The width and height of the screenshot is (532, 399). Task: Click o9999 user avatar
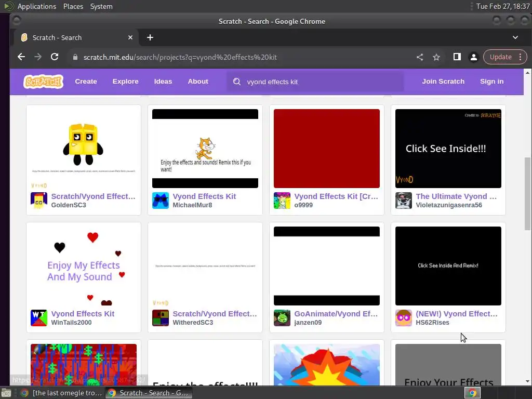click(x=282, y=201)
